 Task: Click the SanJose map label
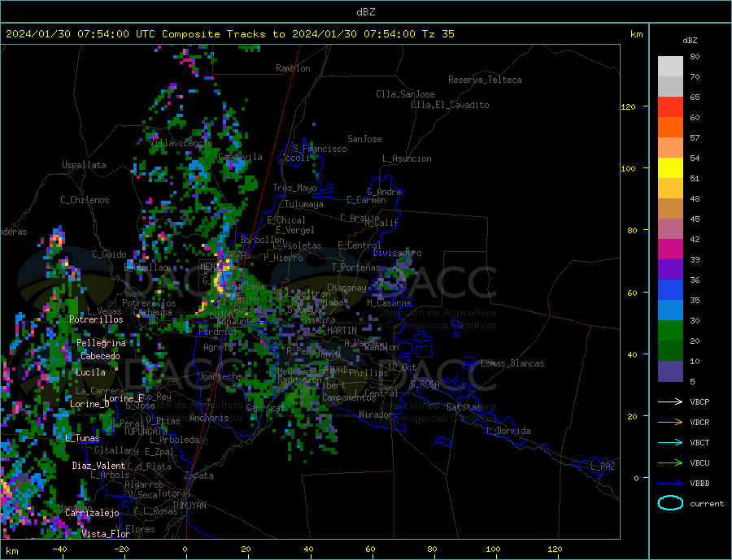click(x=364, y=139)
